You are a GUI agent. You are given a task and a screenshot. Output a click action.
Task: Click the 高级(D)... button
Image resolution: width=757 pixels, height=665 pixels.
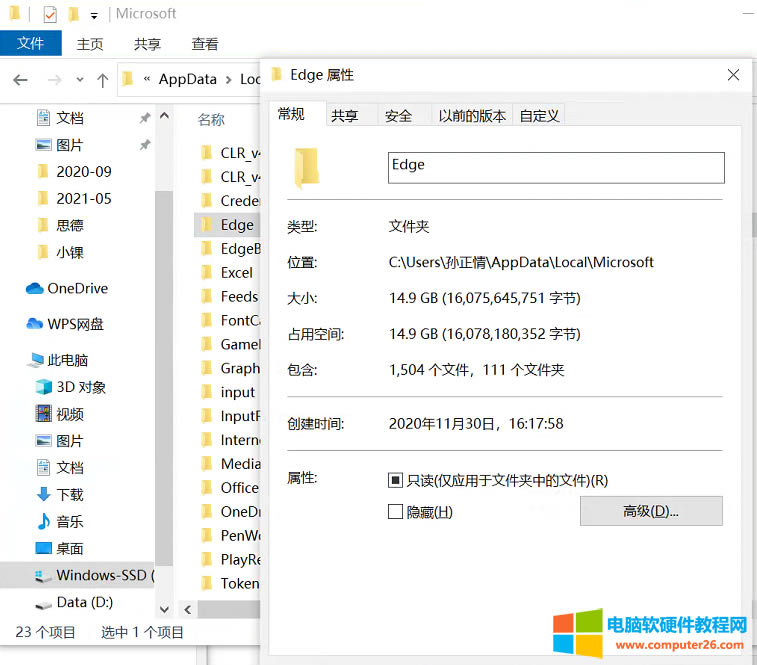click(x=651, y=511)
